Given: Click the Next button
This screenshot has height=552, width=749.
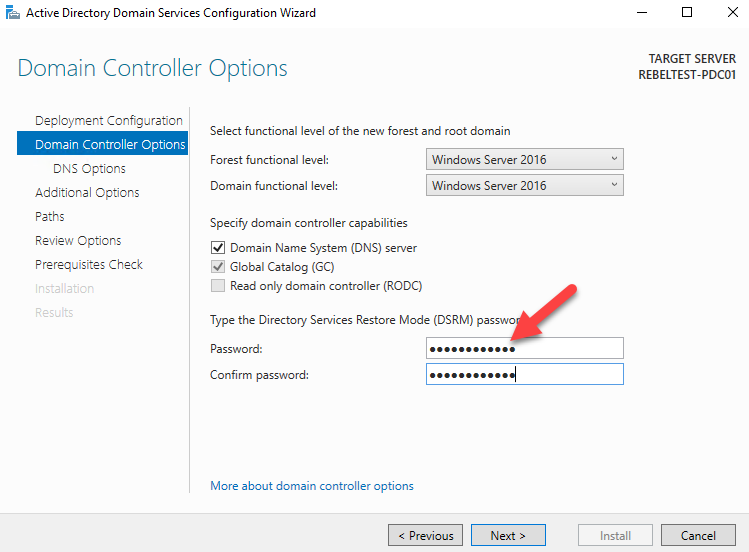Looking at the screenshot, I should [x=508, y=535].
